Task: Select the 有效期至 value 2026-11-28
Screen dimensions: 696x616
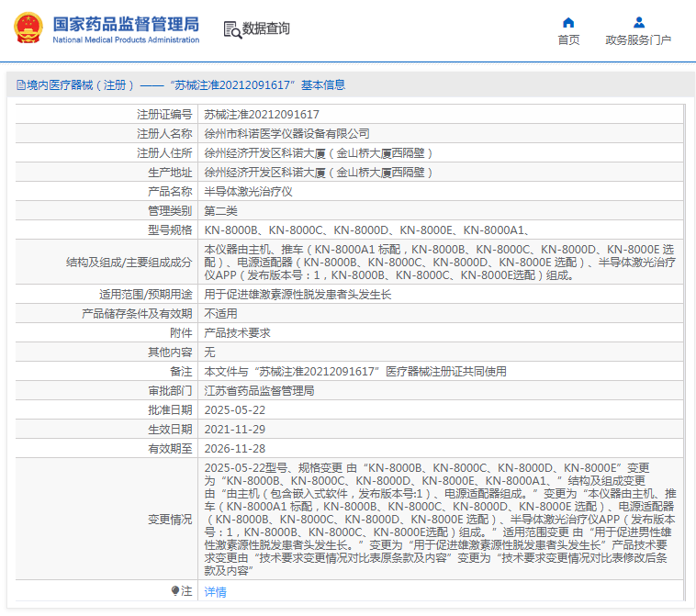Action: coord(234,449)
